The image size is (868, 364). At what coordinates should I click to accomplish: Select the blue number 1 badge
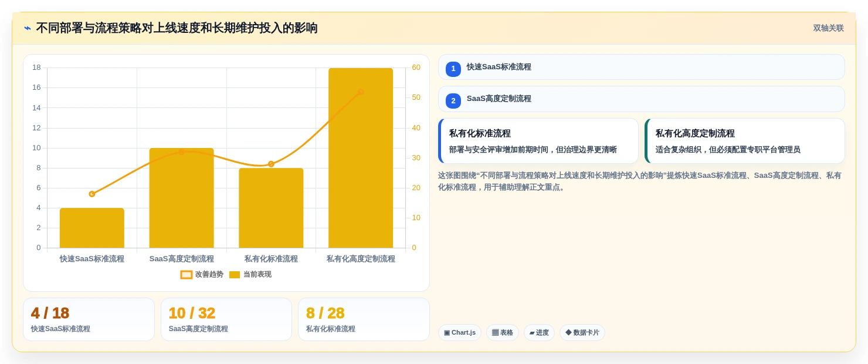[x=453, y=69]
